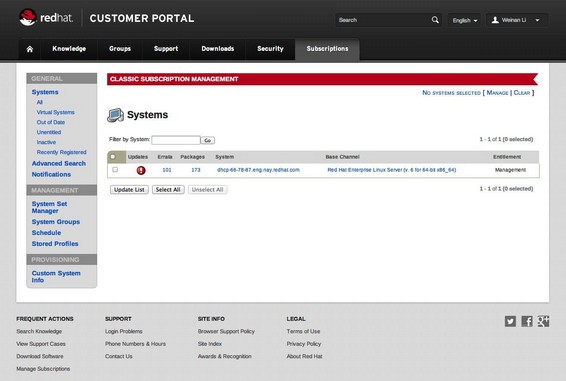Go to the home icon tab
566x381 pixels.
tap(30, 49)
